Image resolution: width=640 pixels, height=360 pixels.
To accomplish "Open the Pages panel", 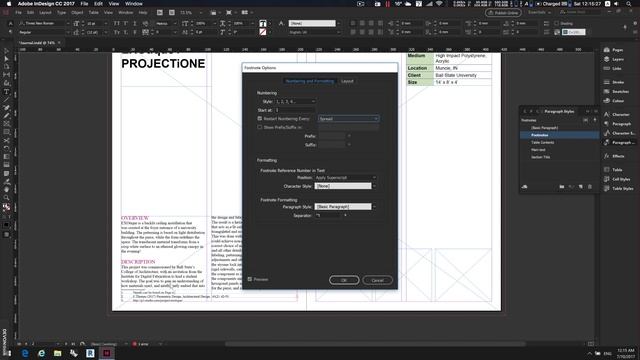I will [613, 50].
